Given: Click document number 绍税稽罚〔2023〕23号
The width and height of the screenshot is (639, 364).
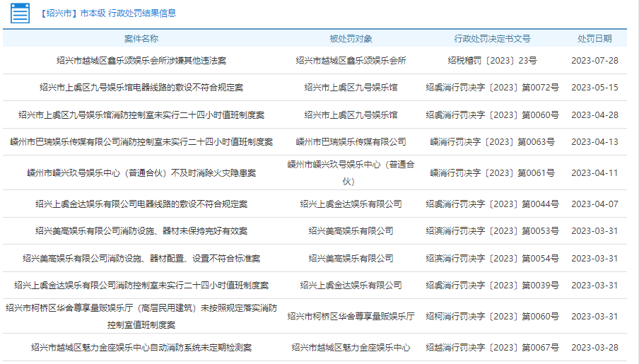Looking at the screenshot, I should pyautogui.click(x=492, y=61).
